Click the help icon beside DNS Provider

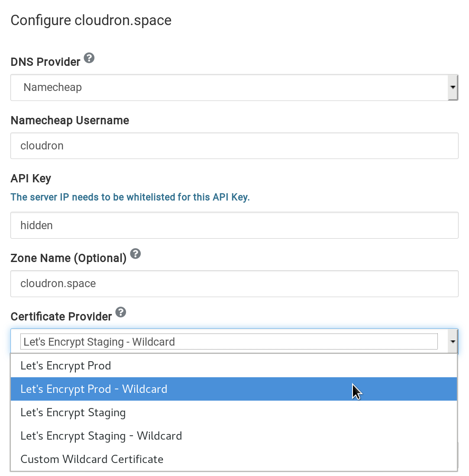tap(89, 58)
